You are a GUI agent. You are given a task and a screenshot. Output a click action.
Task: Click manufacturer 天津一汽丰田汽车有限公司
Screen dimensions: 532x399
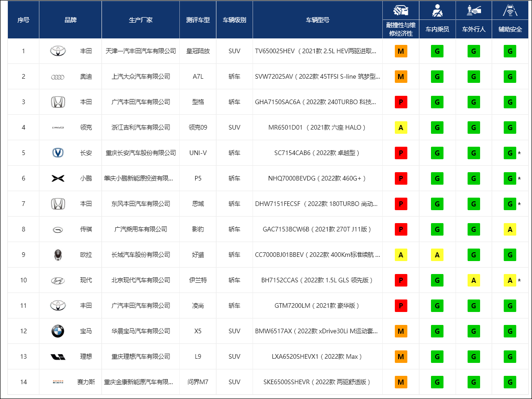(141, 51)
